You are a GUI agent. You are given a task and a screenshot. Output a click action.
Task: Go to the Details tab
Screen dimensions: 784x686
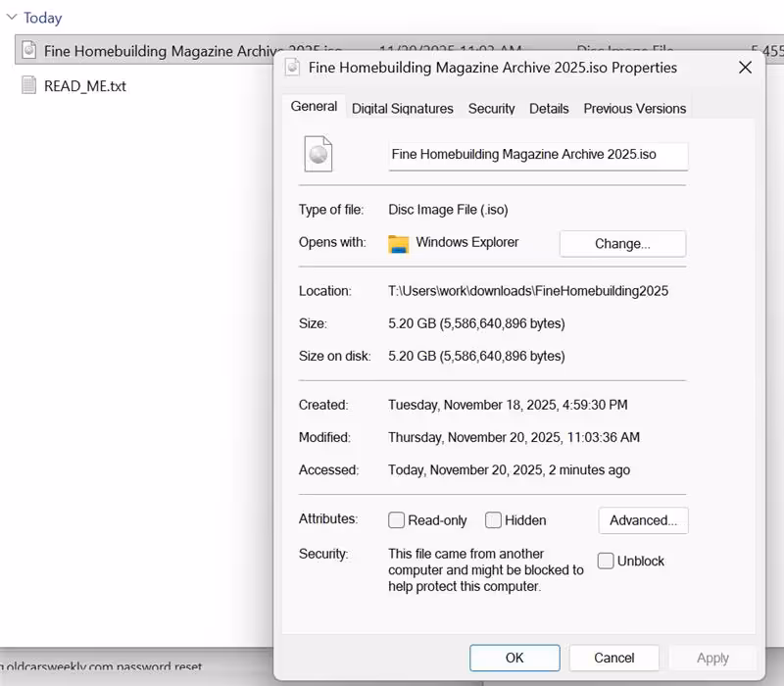pos(549,109)
